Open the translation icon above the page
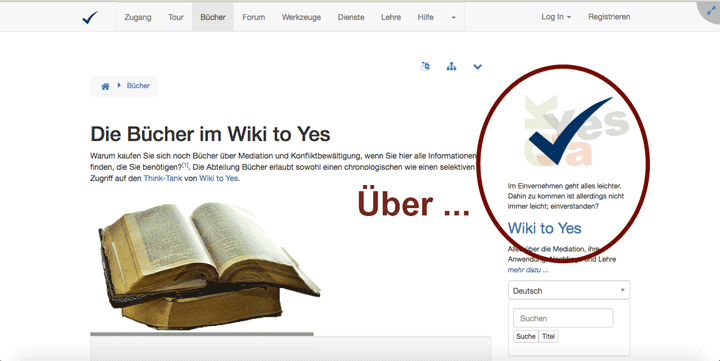720x361 pixels. [x=425, y=67]
